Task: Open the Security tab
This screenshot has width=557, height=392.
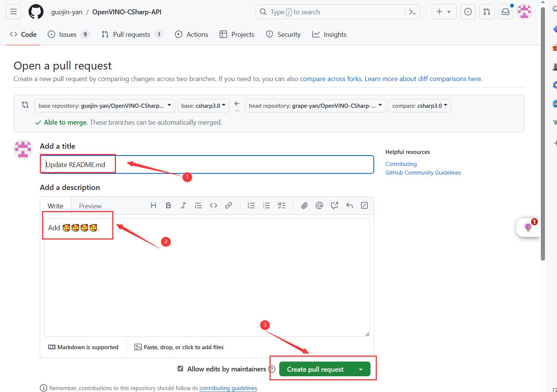Action: (283, 34)
